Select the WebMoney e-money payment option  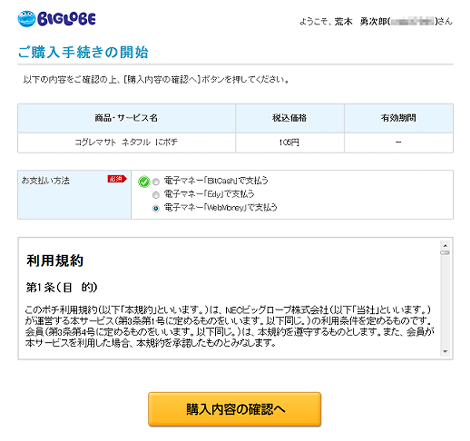(x=156, y=208)
